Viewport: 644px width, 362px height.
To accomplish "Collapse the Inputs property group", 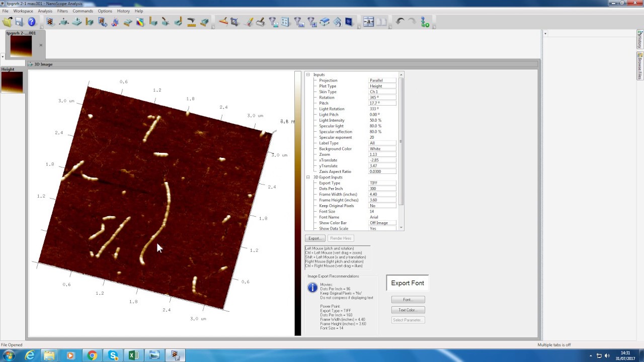I will [x=308, y=75].
